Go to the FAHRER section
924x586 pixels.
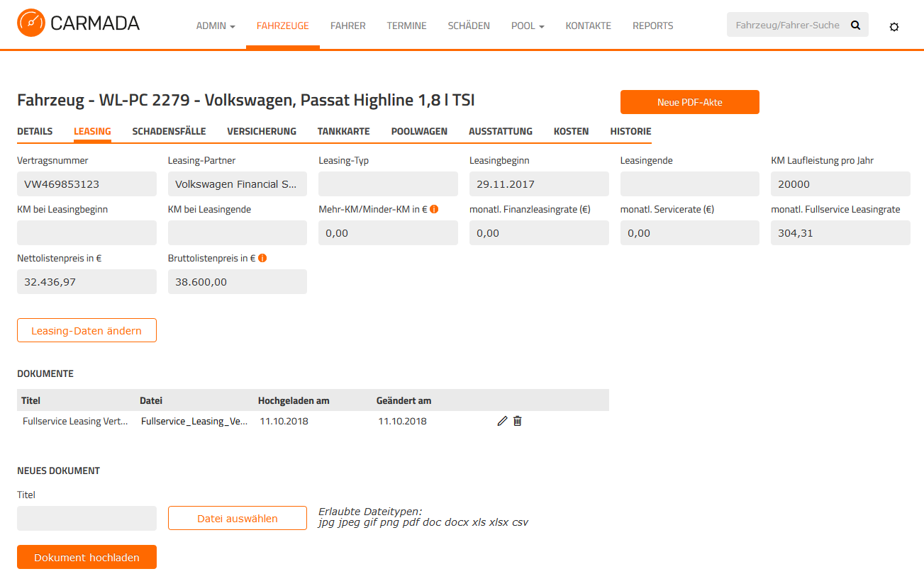(348, 26)
